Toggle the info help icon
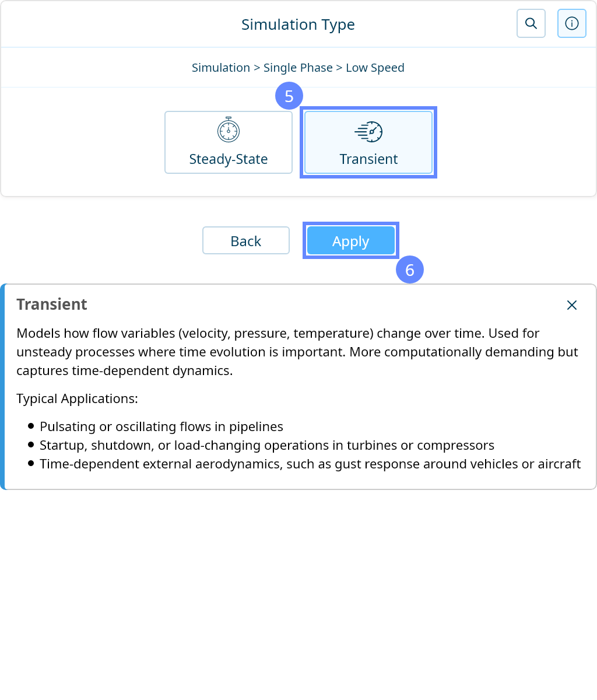This screenshot has height=700, width=597. pyautogui.click(x=571, y=24)
